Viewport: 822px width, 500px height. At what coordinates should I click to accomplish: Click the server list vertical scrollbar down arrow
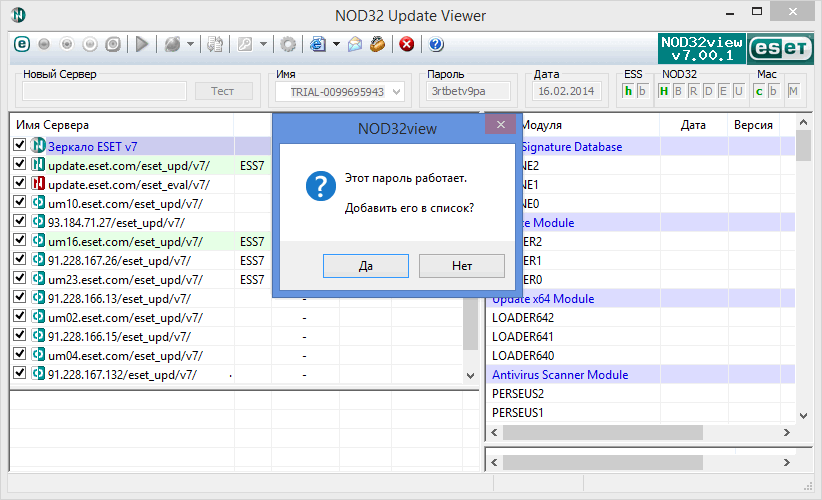point(471,374)
